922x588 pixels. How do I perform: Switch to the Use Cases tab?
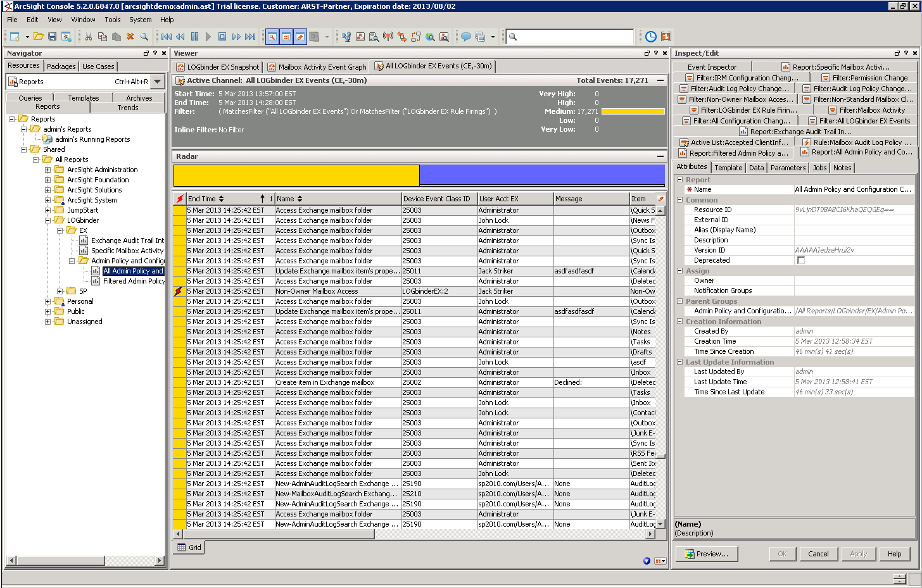98,66
